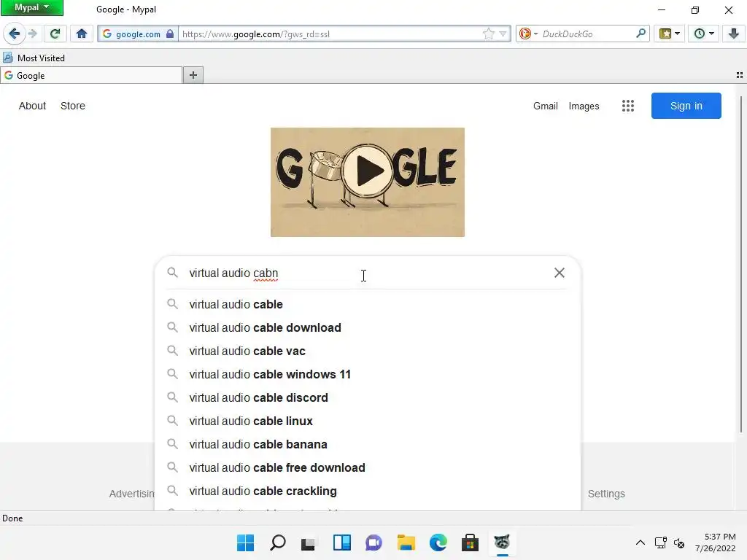Open the Gmail link
The image size is (747, 560).
[546, 106]
